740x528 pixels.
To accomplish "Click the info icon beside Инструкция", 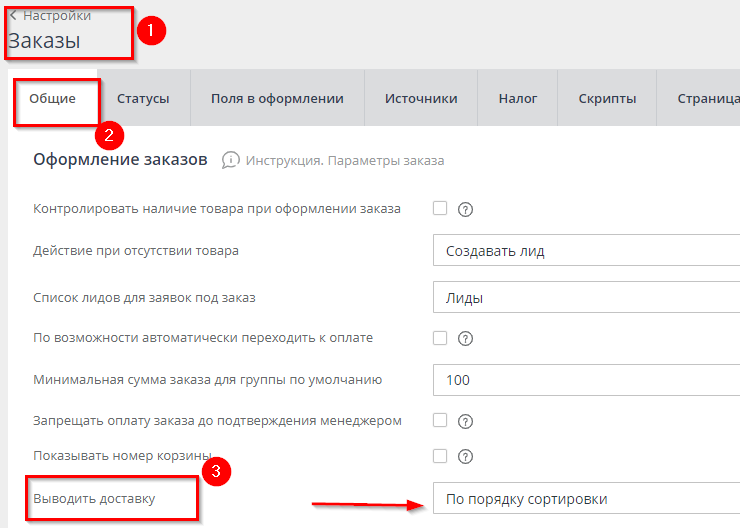I will pyautogui.click(x=231, y=160).
